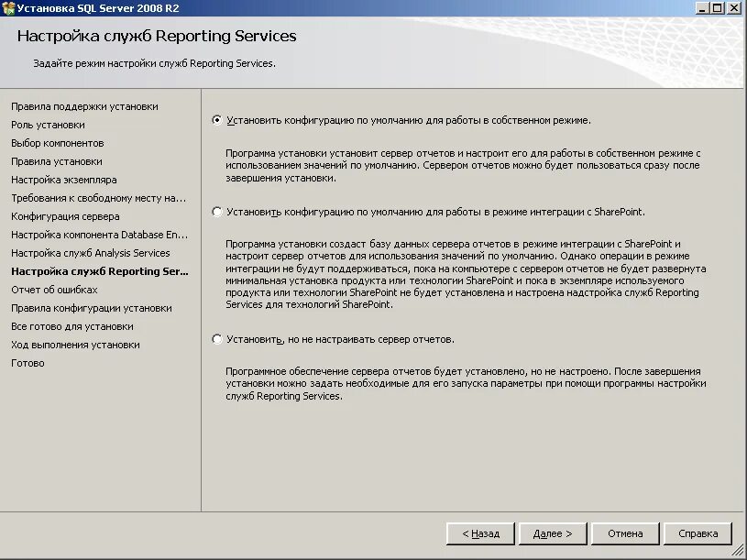
Task: Close the setup window
Action: 734,8
